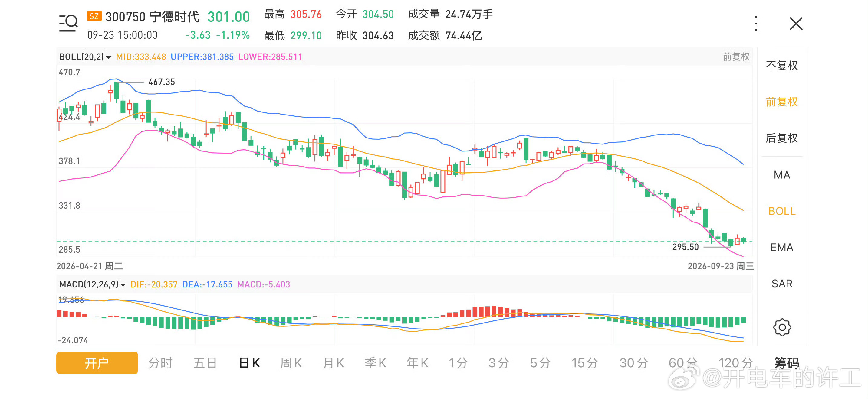
Task: Click the price change -3.63
Action: [198, 35]
